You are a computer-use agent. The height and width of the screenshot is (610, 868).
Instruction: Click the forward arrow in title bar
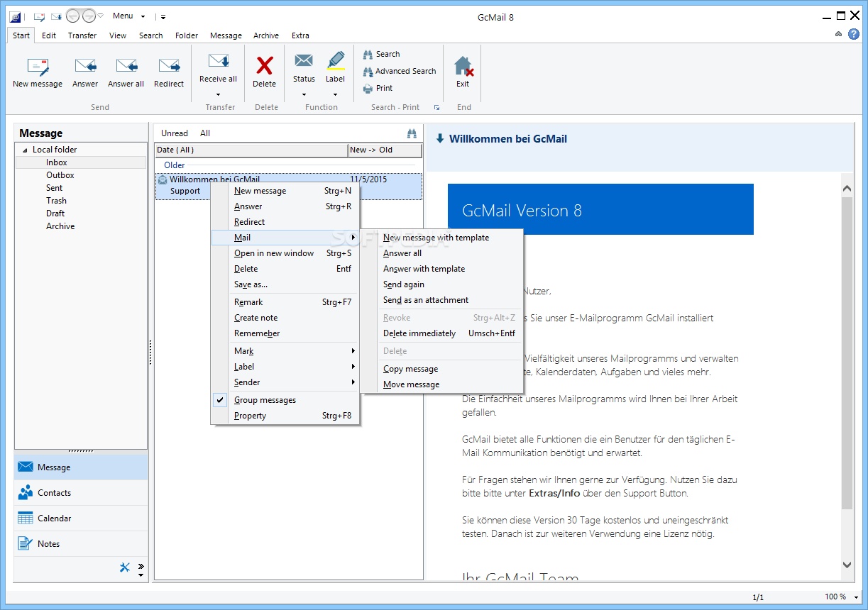pos(89,16)
